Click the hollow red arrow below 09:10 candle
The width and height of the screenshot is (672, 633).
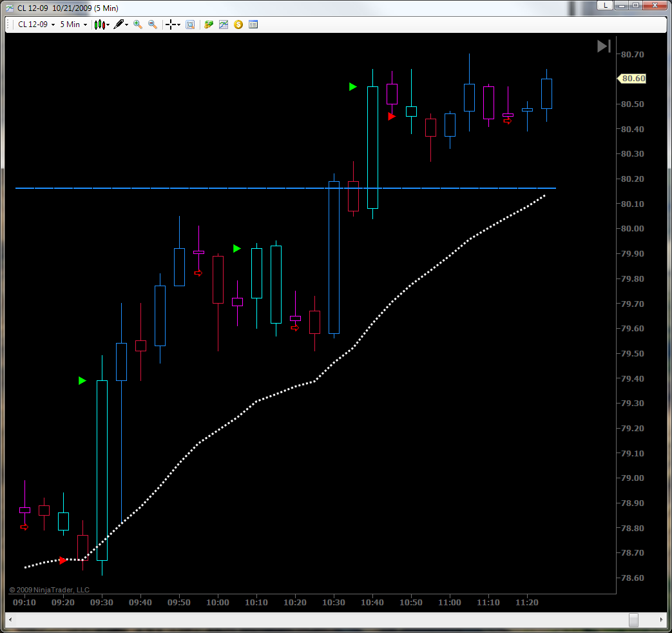(x=24, y=527)
